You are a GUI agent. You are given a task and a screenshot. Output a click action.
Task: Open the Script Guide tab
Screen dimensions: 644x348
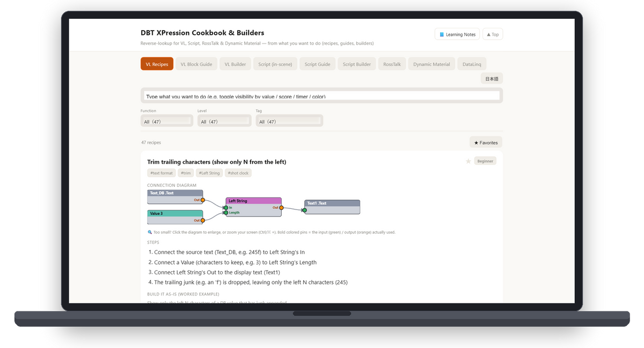317,64
